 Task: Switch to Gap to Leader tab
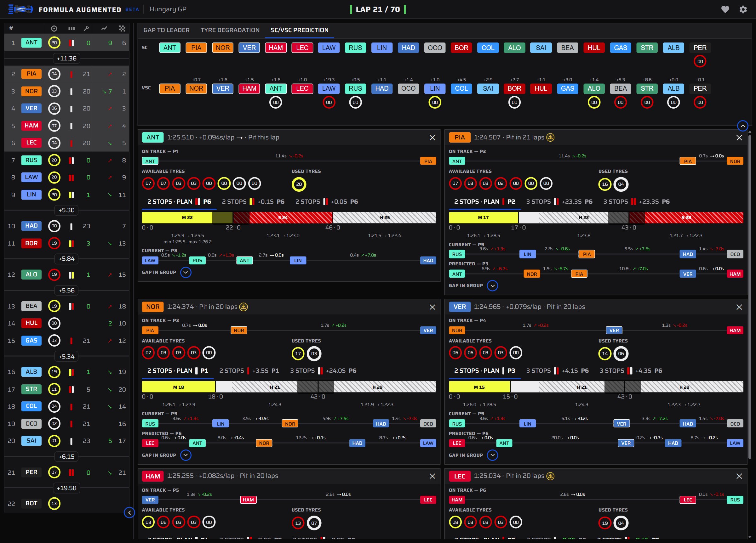166,30
